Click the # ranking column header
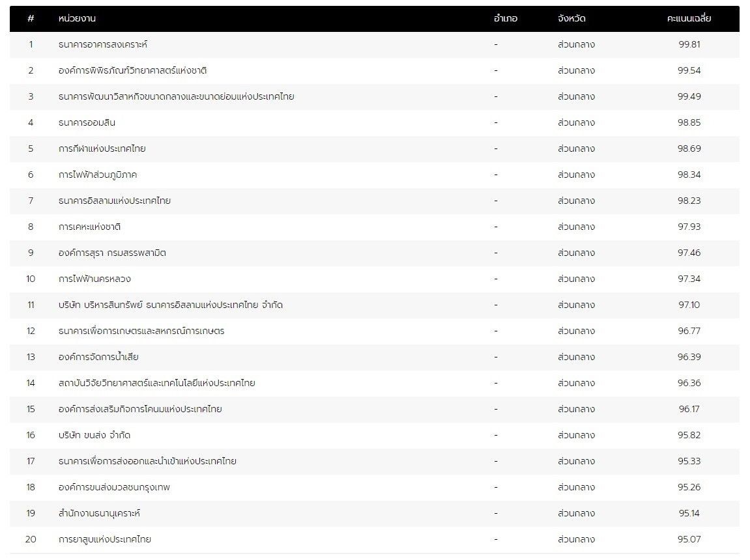The width and height of the screenshot is (750, 560). click(x=31, y=19)
